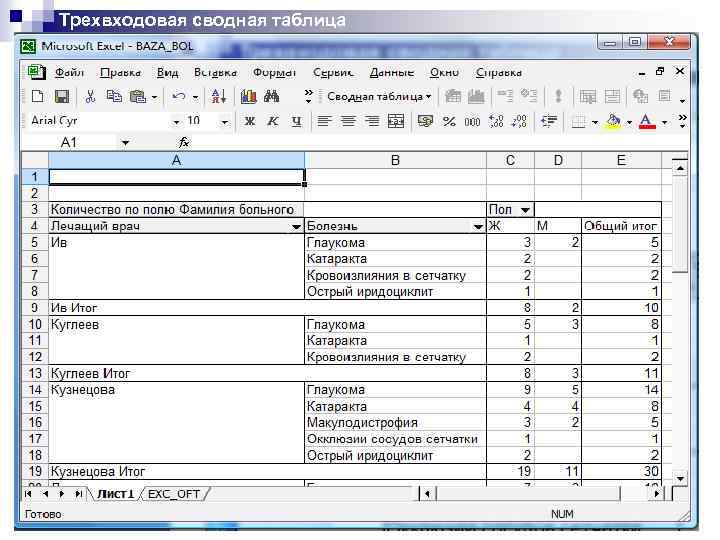Go to first sheet tab arrow
Screen dimensions: 720x540
pos(28,494)
